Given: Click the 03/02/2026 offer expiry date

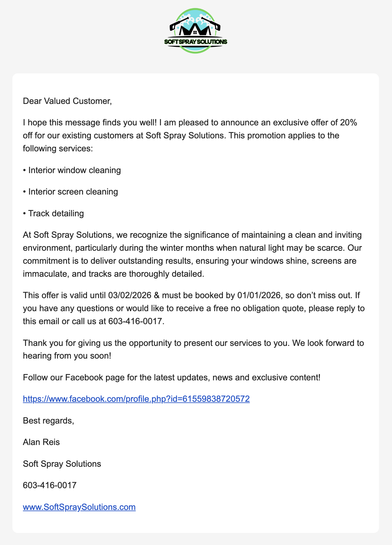Looking at the screenshot, I should [130, 295].
